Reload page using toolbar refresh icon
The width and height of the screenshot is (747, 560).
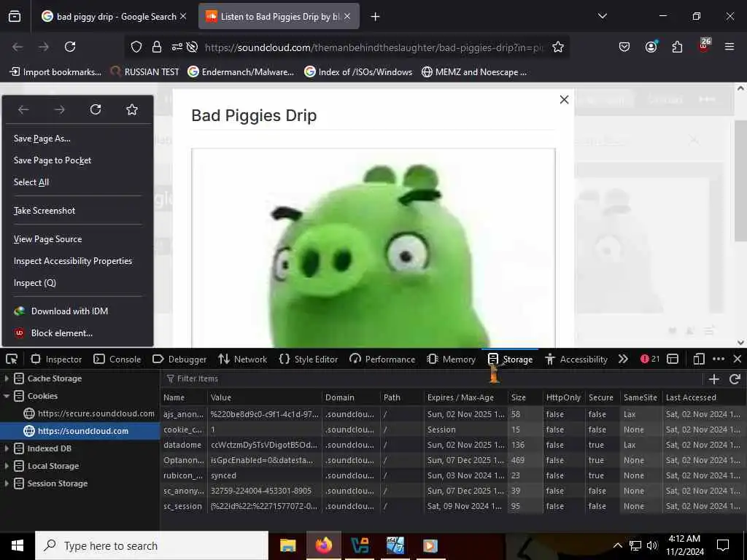pos(70,47)
